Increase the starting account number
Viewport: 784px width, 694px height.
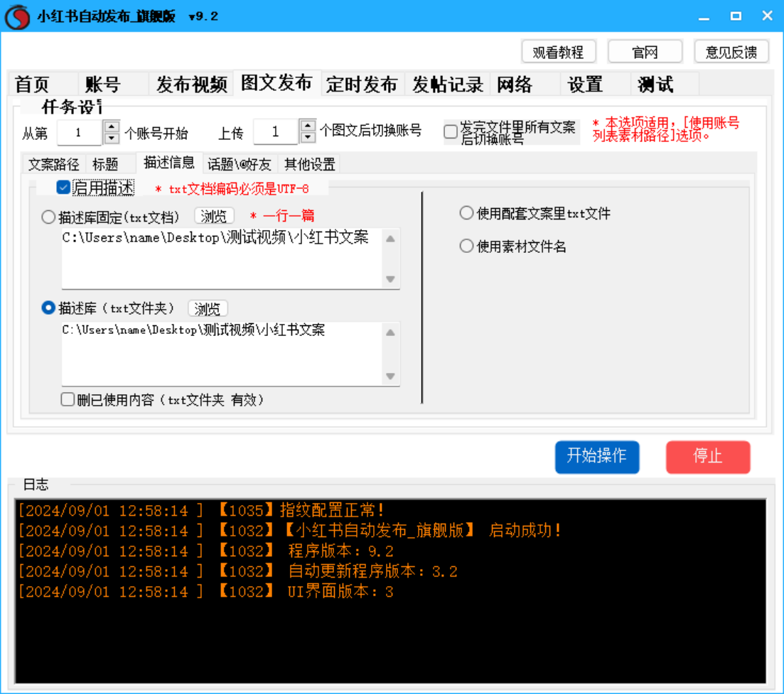(x=112, y=126)
